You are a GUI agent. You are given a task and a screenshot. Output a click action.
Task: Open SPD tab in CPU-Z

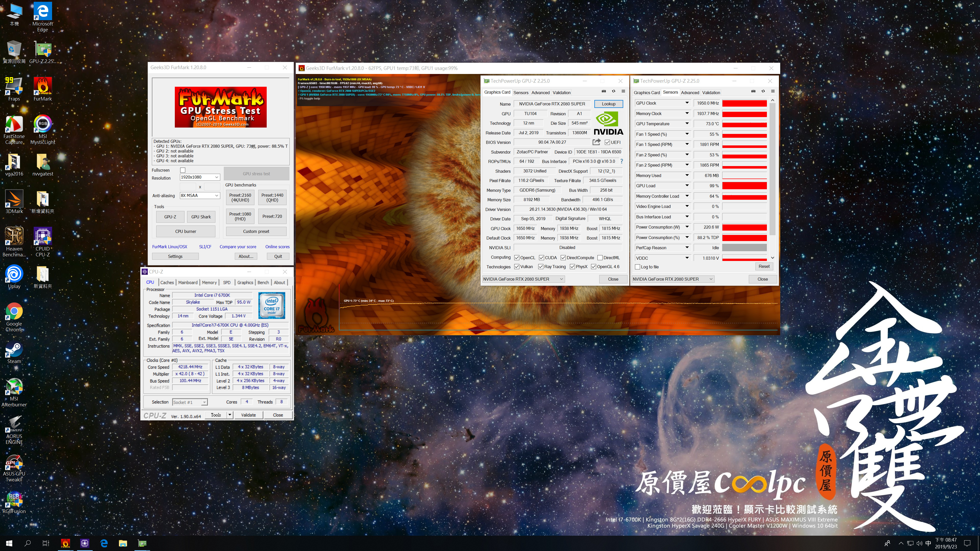point(226,282)
